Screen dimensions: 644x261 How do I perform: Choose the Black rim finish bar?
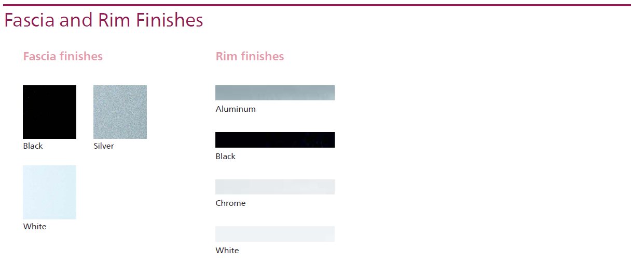pos(275,140)
